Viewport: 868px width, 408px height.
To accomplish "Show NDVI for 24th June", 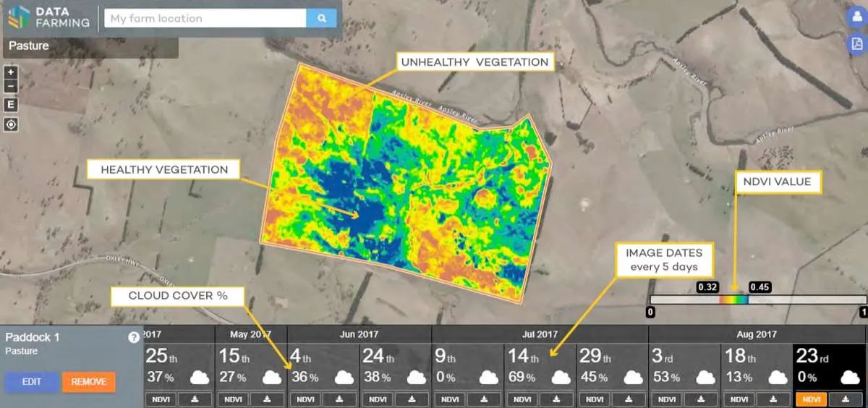I will click(377, 399).
